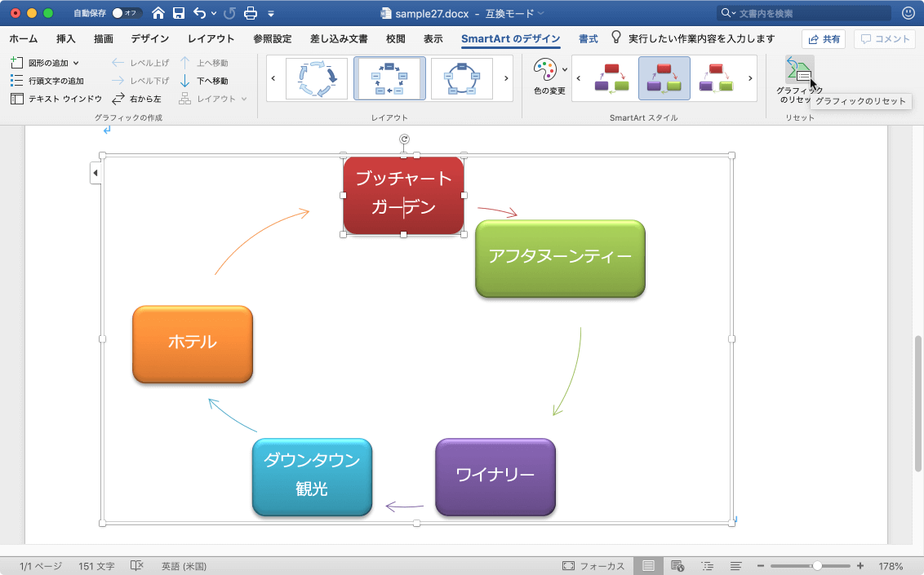Undo the last action

[200, 13]
